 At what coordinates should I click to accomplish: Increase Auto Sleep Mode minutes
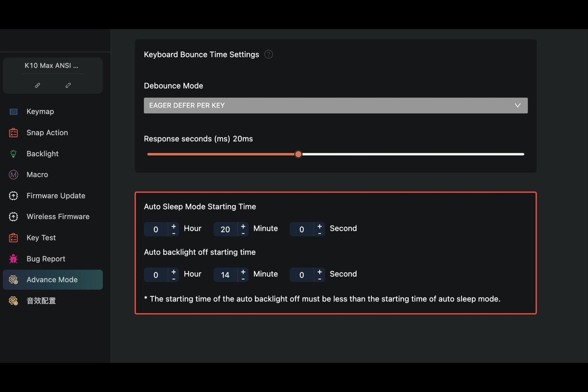pyautogui.click(x=243, y=226)
